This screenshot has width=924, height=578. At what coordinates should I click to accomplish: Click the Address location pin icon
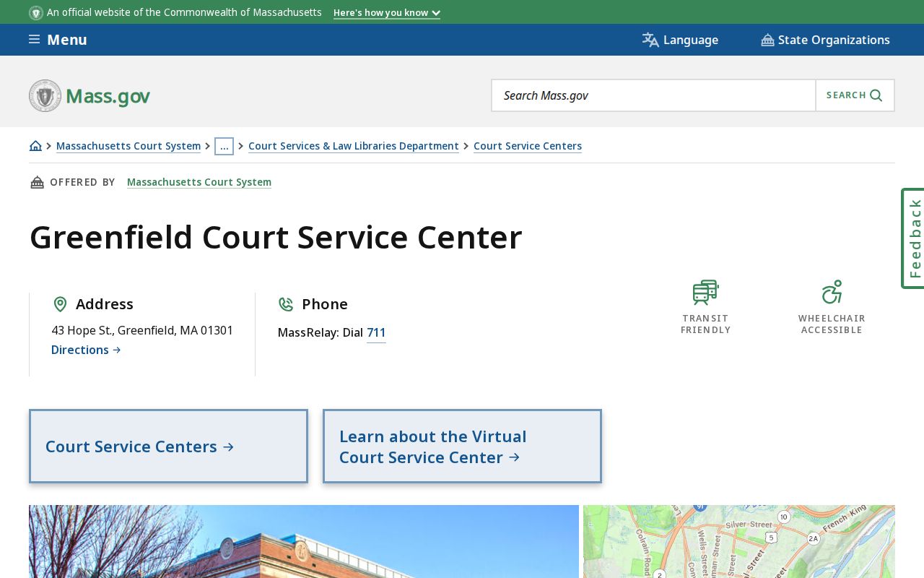[60, 304]
